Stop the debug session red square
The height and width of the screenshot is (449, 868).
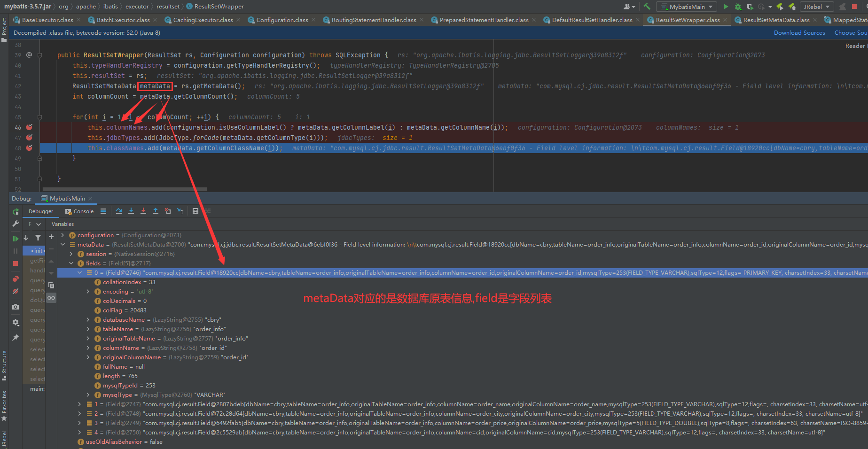click(16, 263)
